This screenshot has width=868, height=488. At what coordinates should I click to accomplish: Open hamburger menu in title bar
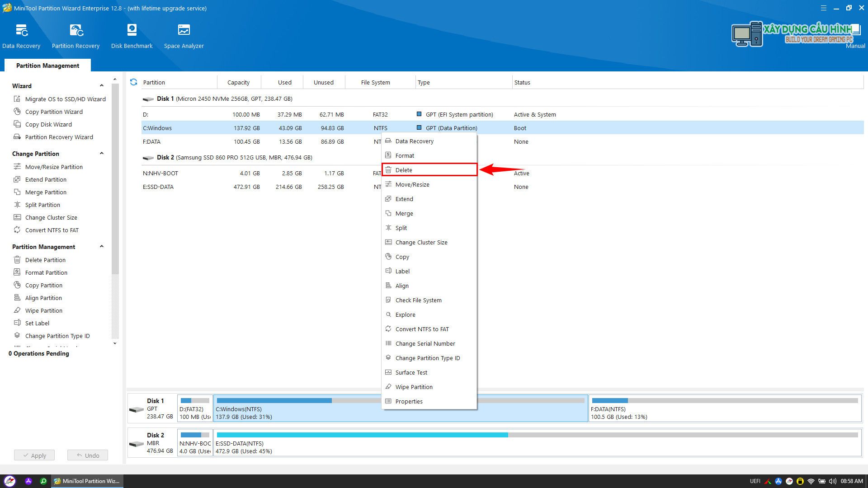coord(823,8)
